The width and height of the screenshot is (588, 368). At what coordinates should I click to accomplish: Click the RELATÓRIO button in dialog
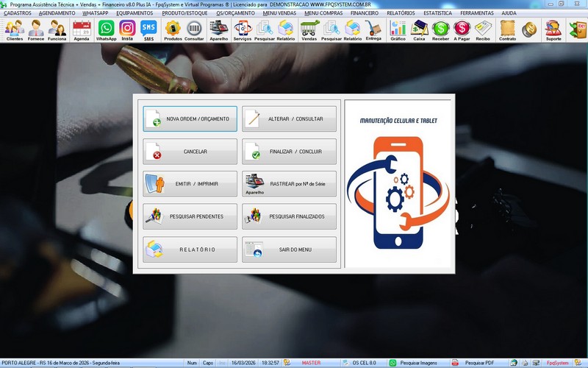[190, 250]
